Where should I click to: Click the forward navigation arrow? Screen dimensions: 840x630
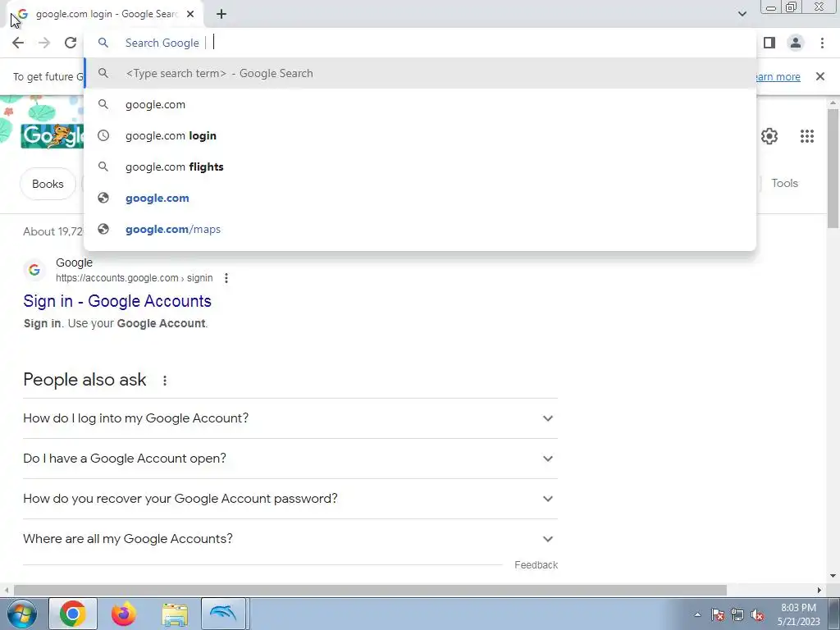click(x=44, y=43)
